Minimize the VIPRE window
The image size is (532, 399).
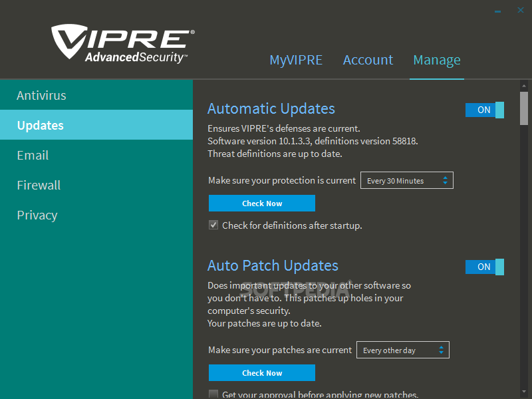497,11
